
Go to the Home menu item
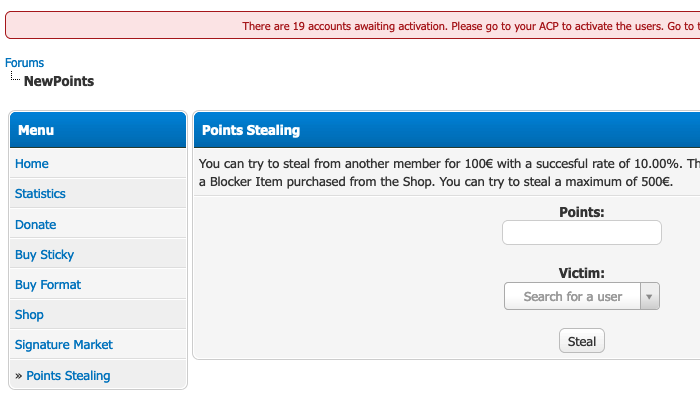pos(32,164)
